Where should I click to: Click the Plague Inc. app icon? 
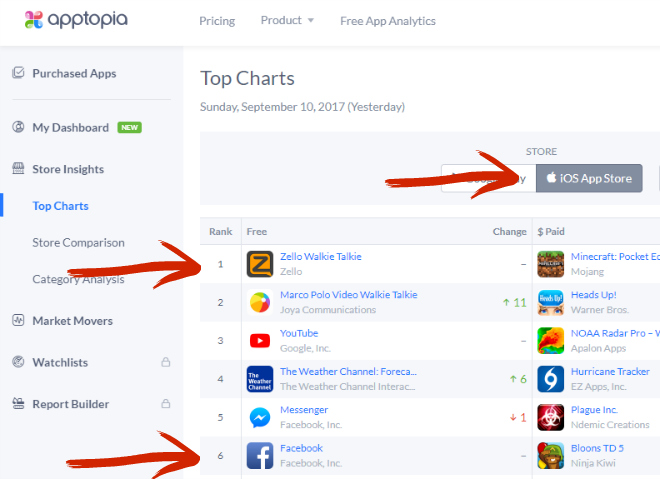pos(551,416)
